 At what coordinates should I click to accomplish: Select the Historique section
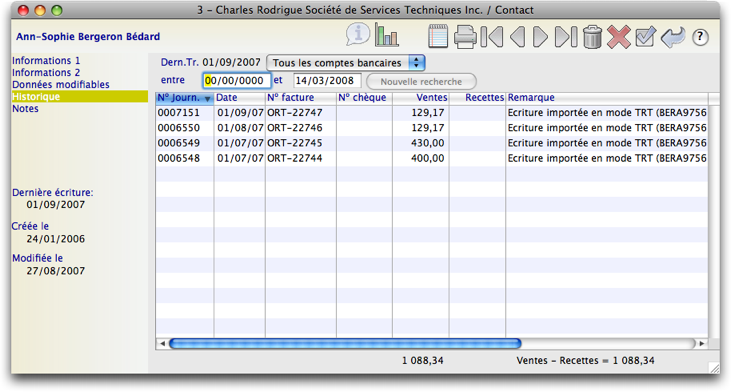[x=80, y=96]
